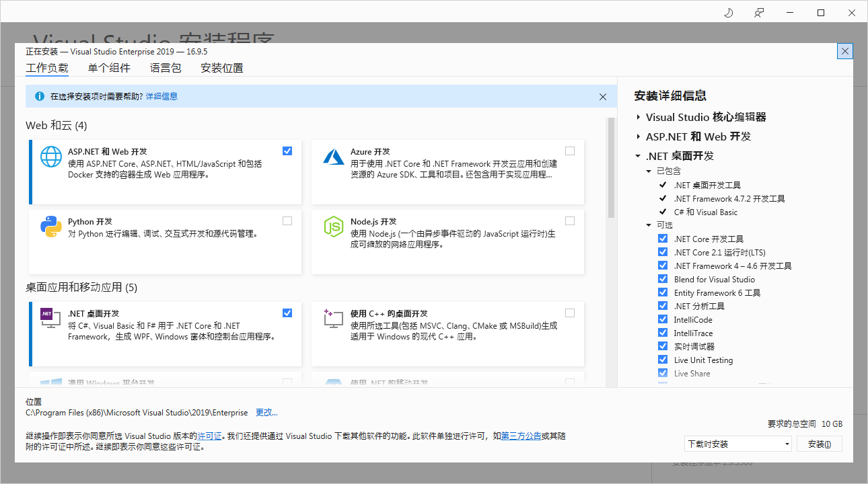Check the Python 开发 workload checkbox
Screen dimensions: 868x484
pyautogui.click(x=287, y=220)
